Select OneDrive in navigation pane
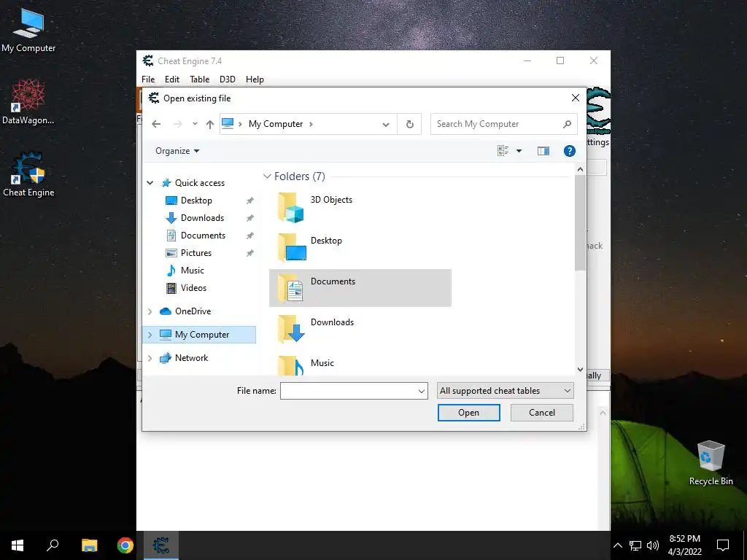The image size is (747, 560). (x=193, y=311)
